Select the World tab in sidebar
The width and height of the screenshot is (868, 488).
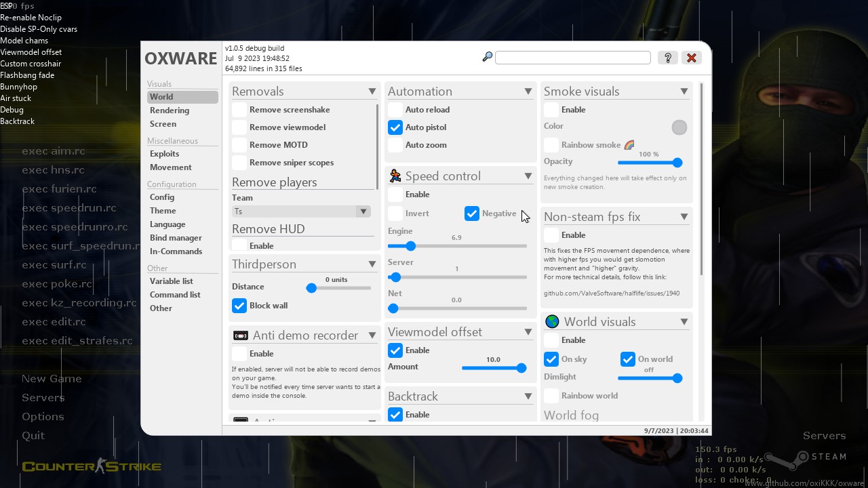point(182,97)
